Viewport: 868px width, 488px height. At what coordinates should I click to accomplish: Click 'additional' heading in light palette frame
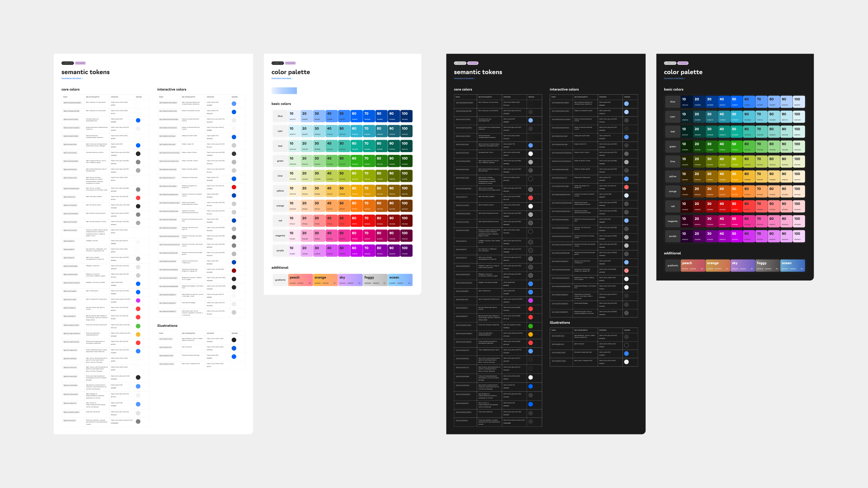pos(280,267)
